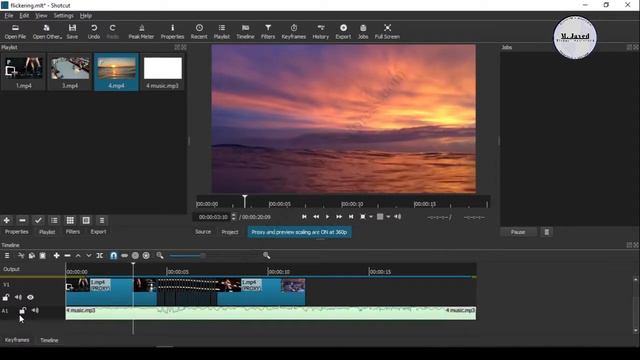Select the Export tab under the playlist
This screenshot has height=360, width=640.
pyautogui.click(x=98, y=232)
